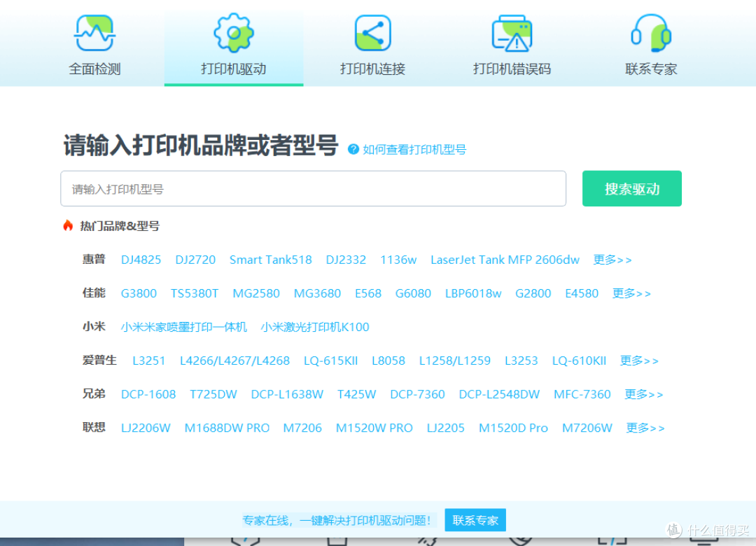The height and width of the screenshot is (546, 756).
Task: Select Brother model T425W
Action: 356,394
